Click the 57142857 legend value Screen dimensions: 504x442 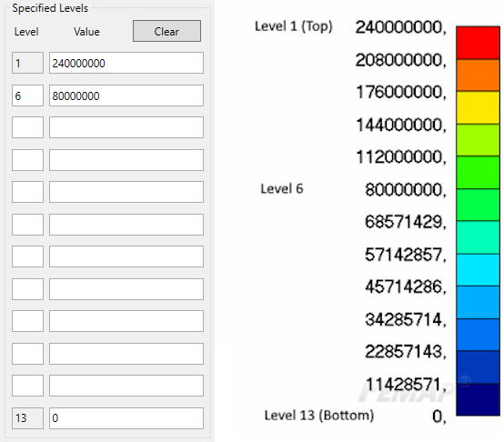tap(406, 255)
